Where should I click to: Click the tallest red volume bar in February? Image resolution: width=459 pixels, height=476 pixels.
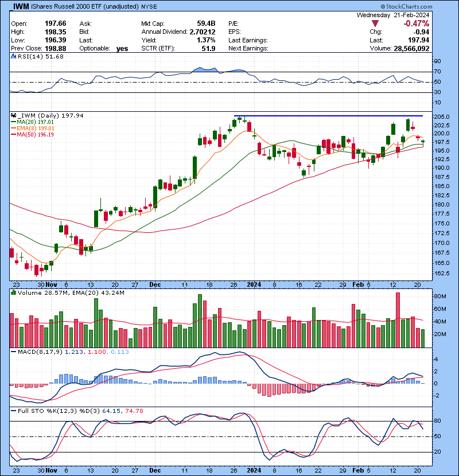(398, 320)
